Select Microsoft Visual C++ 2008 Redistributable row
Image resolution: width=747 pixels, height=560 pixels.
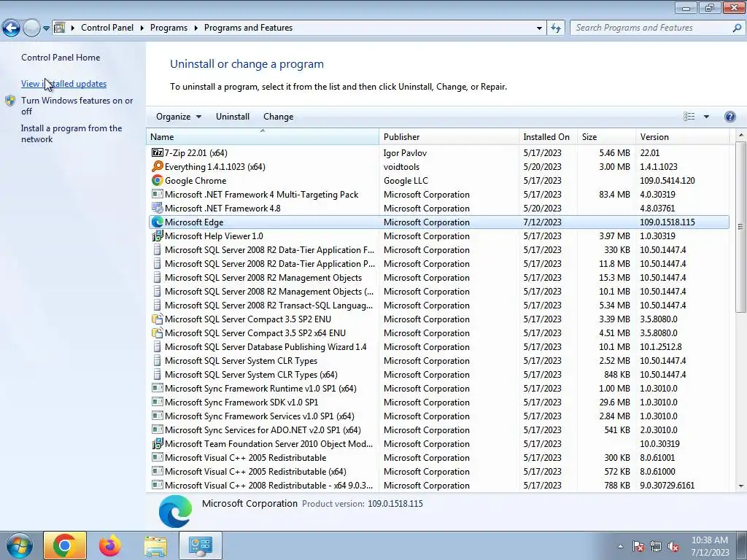tap(438, 485)
